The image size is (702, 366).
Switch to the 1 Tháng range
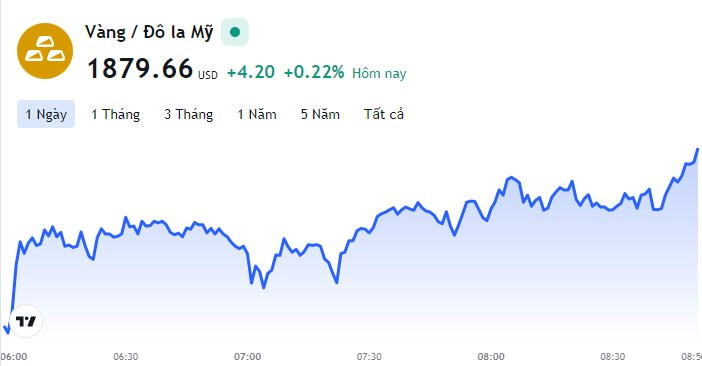116,114
